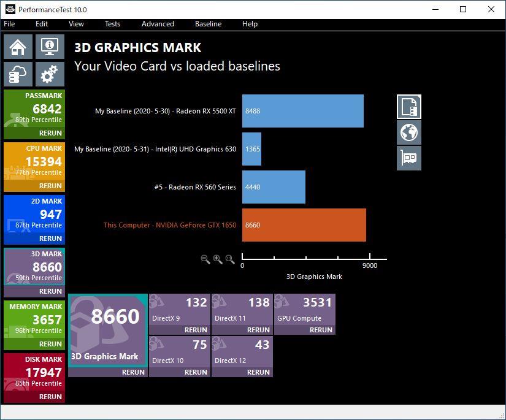Click the orange GeForce GTX 1650 bar
The image size is (506, 420).
[x=304, y=225]
